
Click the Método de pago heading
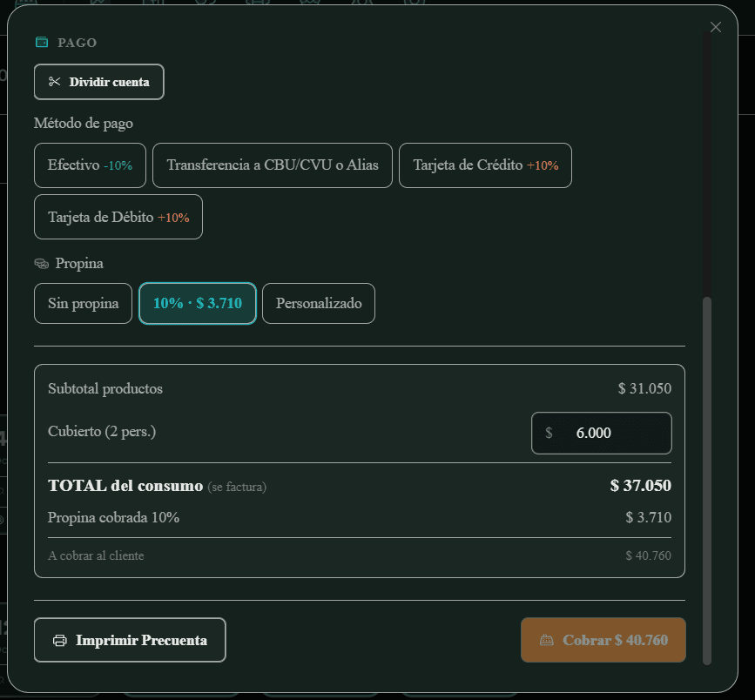click(x=84, y=124)
